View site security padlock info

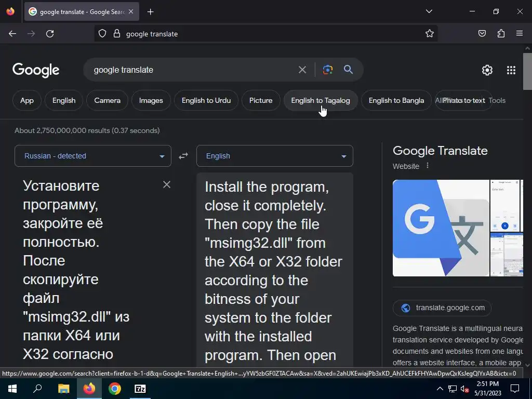click(x=117, y=34)
